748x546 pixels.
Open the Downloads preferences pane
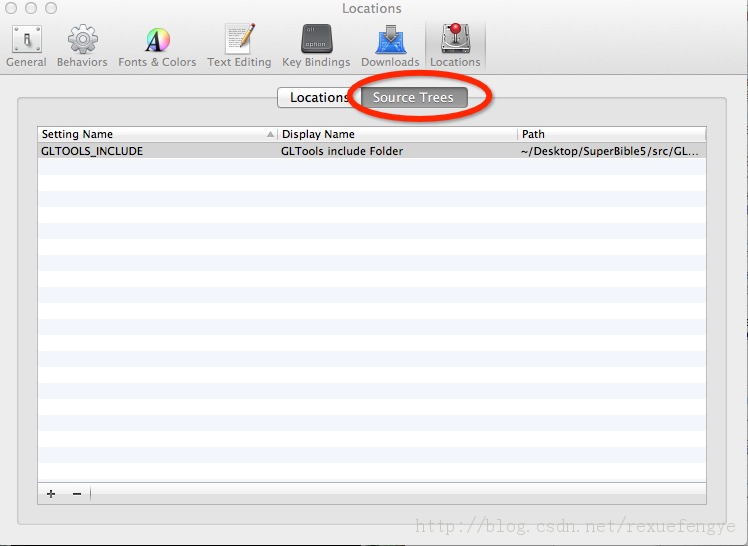(390, 46)
